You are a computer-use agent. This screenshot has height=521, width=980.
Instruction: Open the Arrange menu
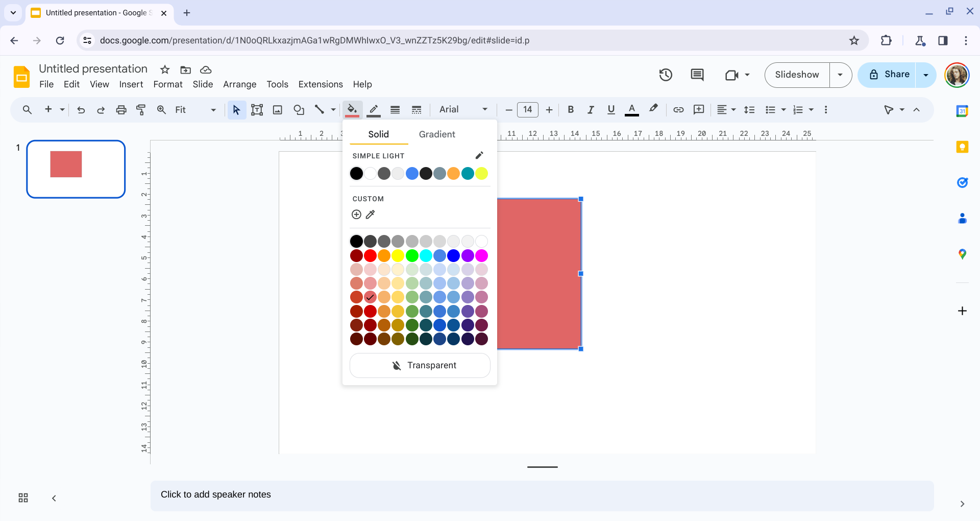(239, 84)
